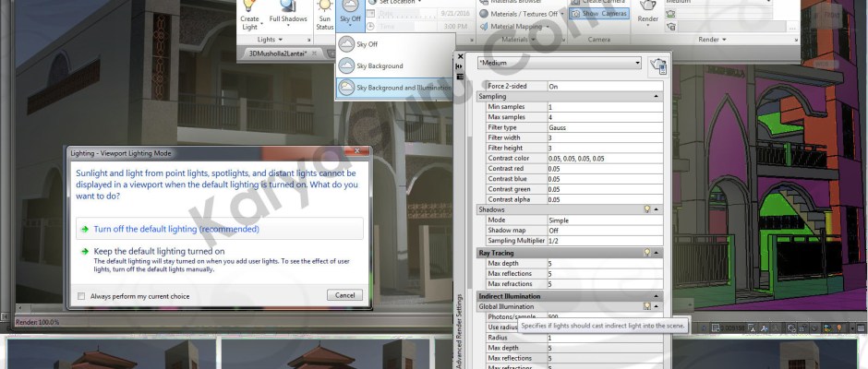Click the Contrast red value cell
Viewport: 868px width, 369px height.
click(x=605, y=169)
